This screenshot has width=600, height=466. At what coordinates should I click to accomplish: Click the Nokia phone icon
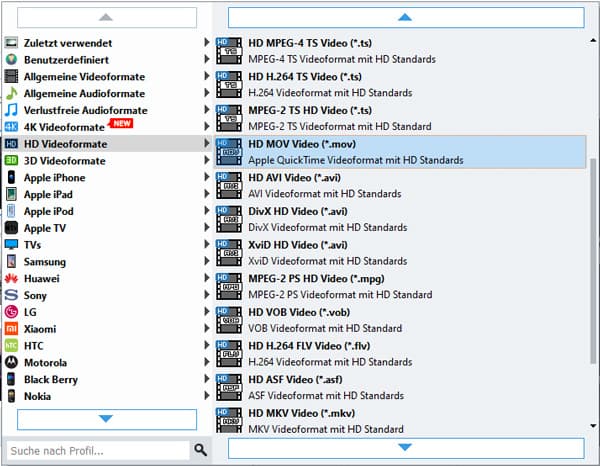pos(11,396)
